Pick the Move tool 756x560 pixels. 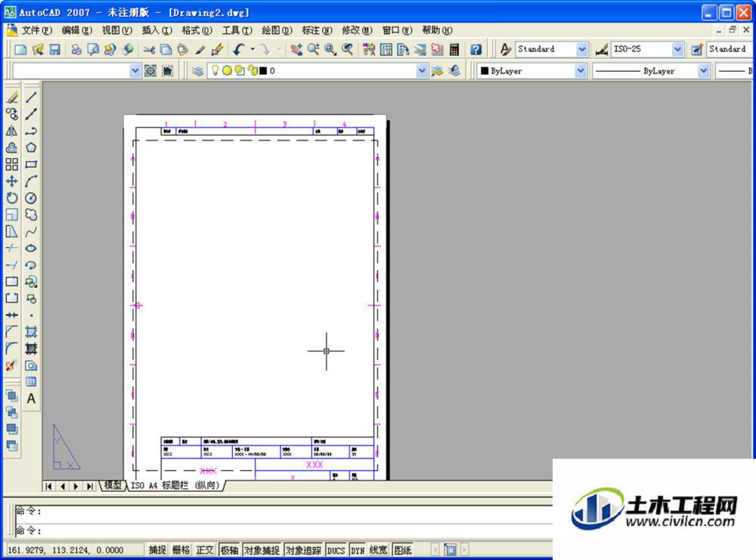(x=12, y=181)
